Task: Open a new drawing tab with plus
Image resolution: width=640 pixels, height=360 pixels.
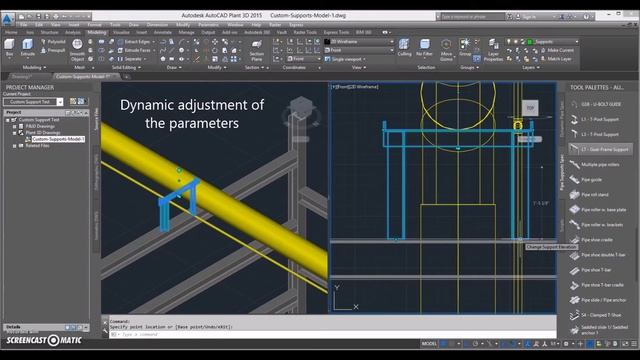Action: [127, 76]
